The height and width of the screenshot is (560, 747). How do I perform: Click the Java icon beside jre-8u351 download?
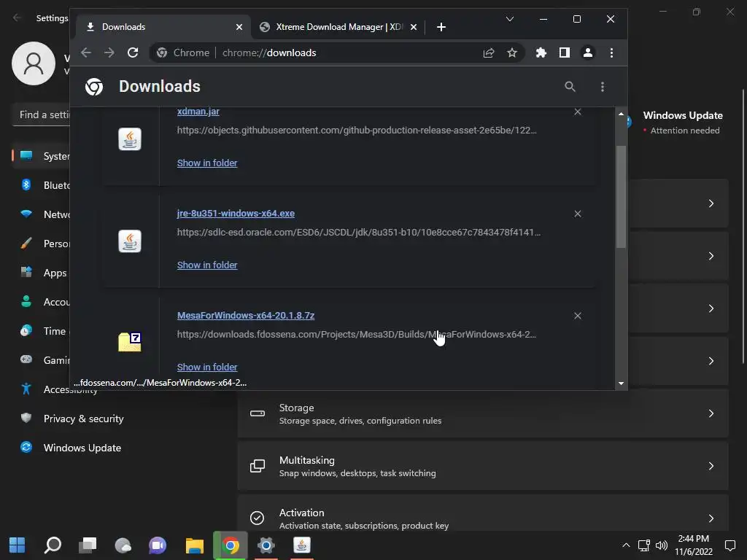[130, 241]
